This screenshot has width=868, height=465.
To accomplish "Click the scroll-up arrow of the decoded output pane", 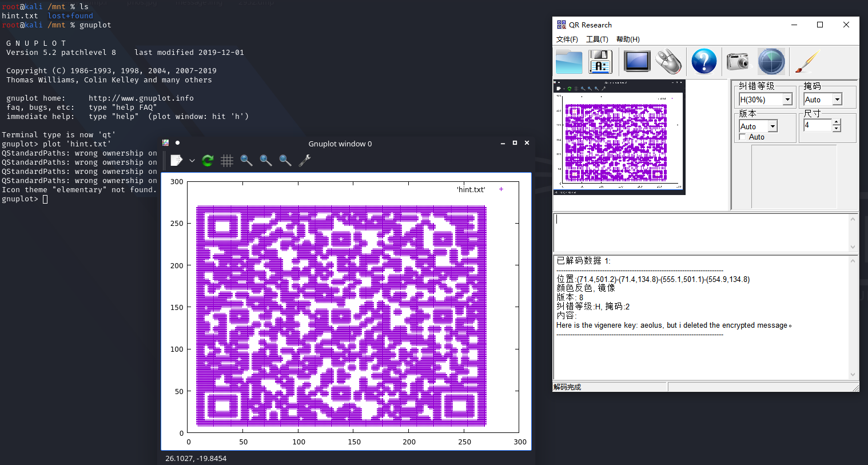I will [853, 261].
